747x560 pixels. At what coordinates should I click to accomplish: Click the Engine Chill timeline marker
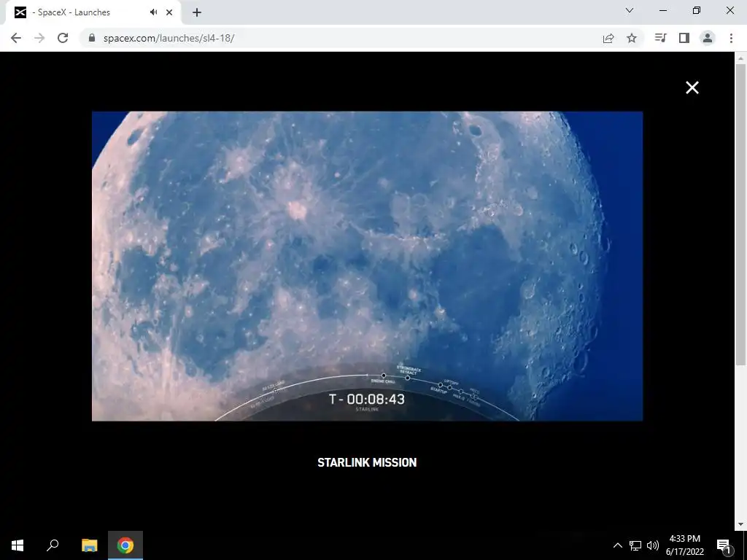[384, 376]
